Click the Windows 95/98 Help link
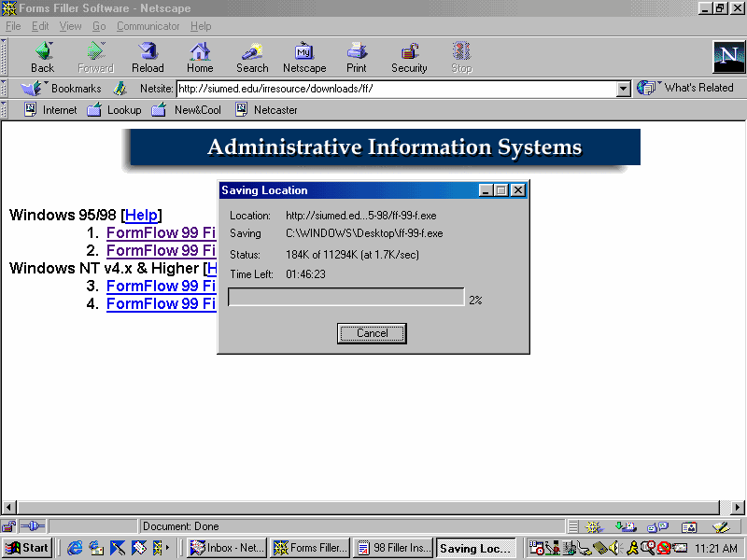Image resolution: width=747 pixels, height=560 pixels. coord(142,216)
